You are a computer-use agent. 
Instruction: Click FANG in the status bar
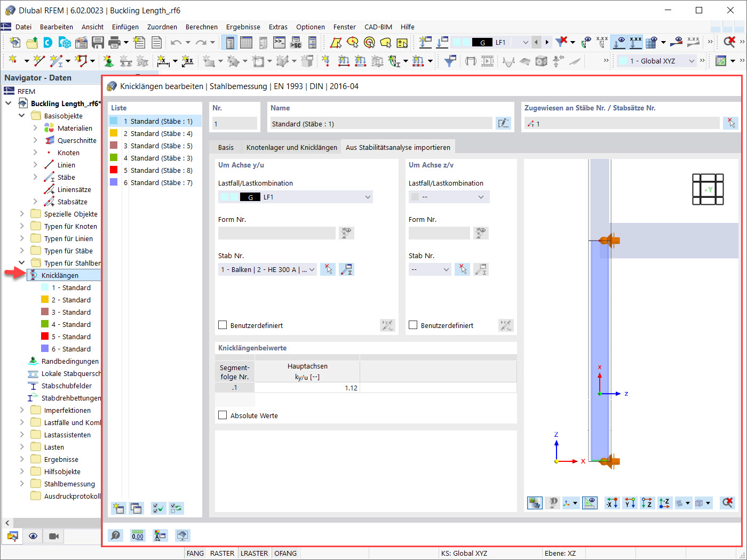pyautogui.click(x=195, y=553)
